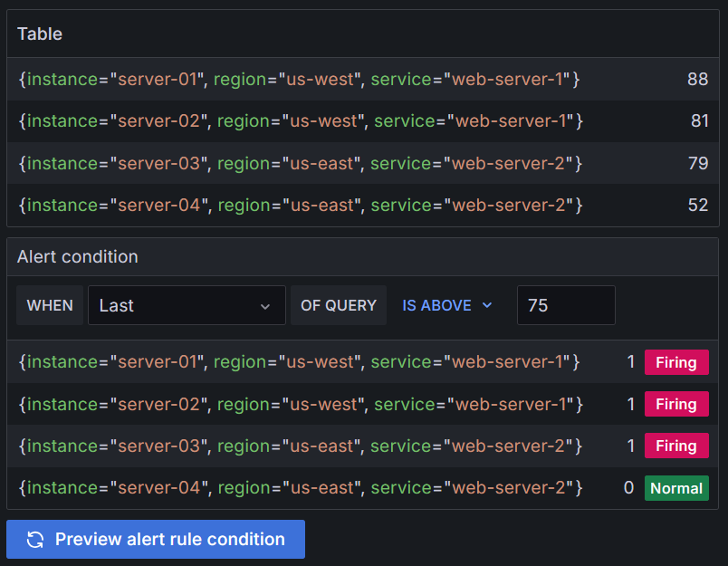
Task: Click the Alert condition panel header
Action: [x=77, y=257]
